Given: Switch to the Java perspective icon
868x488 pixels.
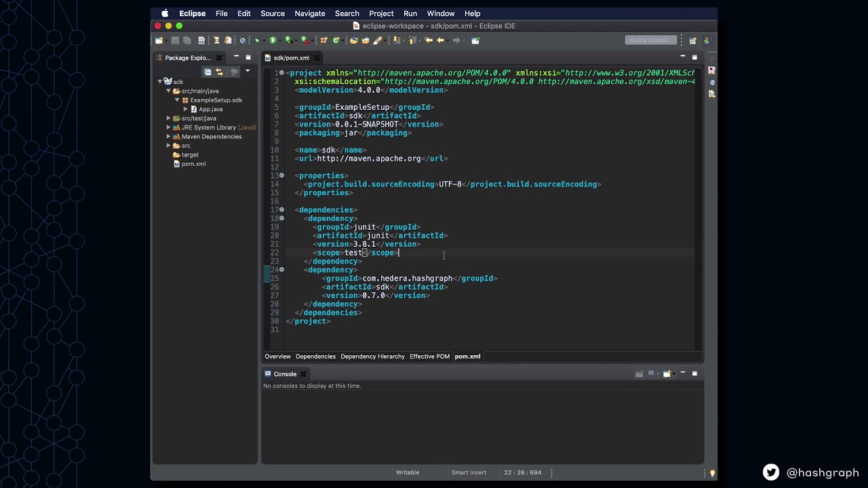Looking at the screenshot, I should pos(707,41).
